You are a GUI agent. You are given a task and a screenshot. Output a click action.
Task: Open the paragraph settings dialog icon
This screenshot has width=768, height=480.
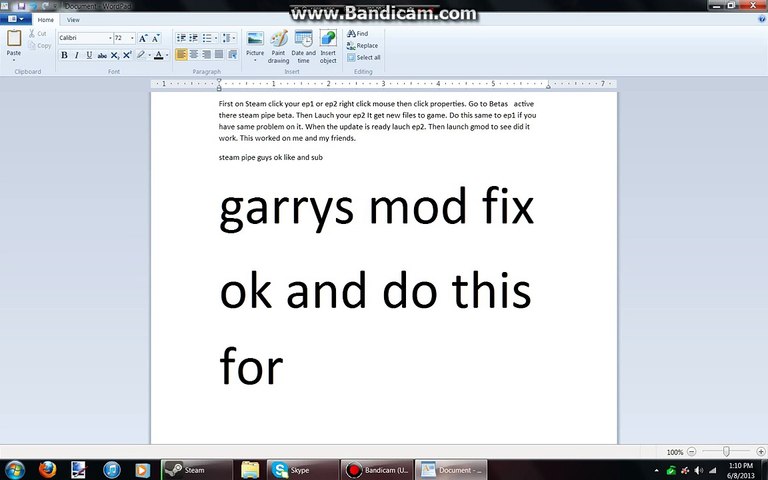point(232,54)
